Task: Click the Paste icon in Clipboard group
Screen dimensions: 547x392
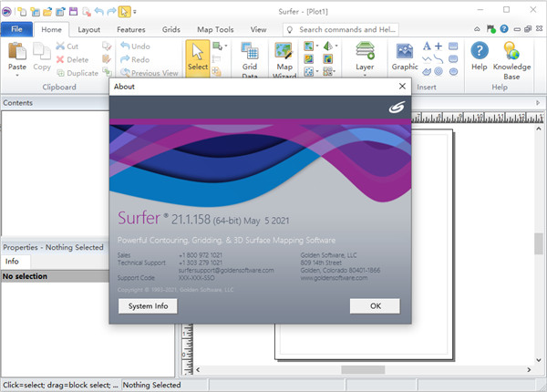Action: (17, 49)
